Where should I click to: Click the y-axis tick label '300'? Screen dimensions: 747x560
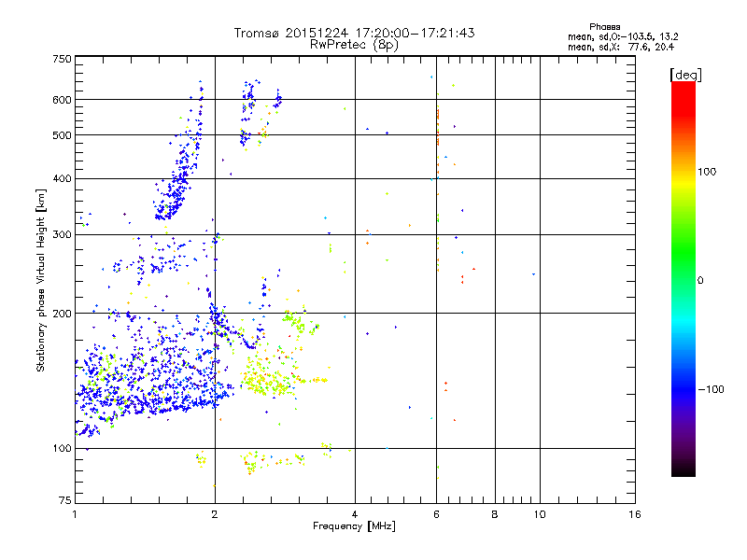point(62,235)
